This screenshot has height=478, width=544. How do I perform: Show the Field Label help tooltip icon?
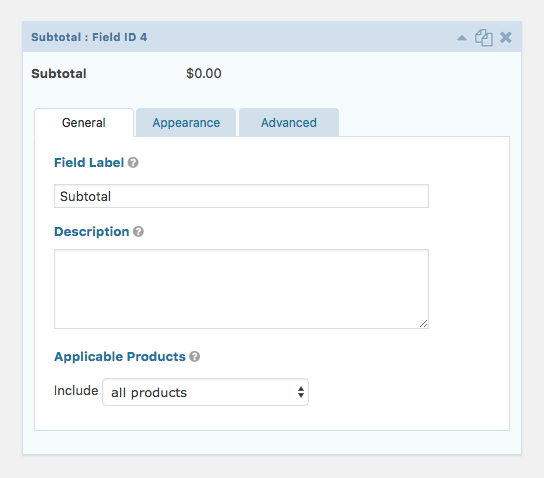pyautogui.click(x=133, y=162)
